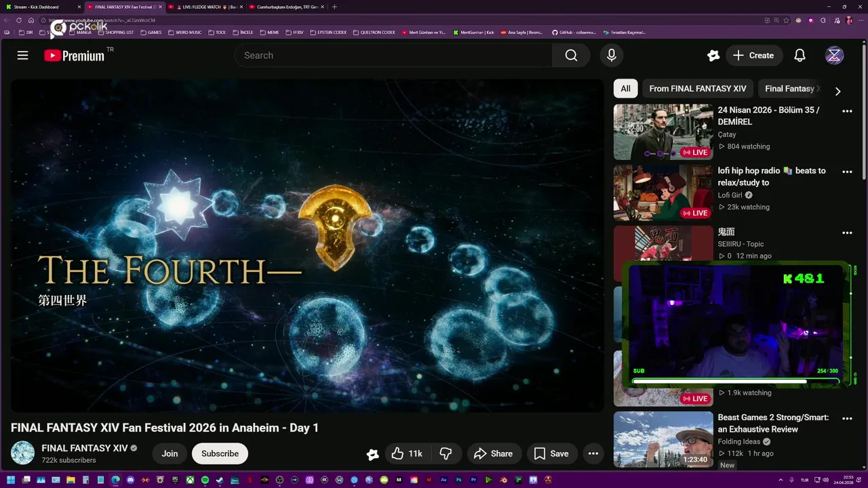The height and width of the screenshot is (488, 868).
Task: Open FINAL FANTASY XIV channel avatar
Action: click(22, 453)
